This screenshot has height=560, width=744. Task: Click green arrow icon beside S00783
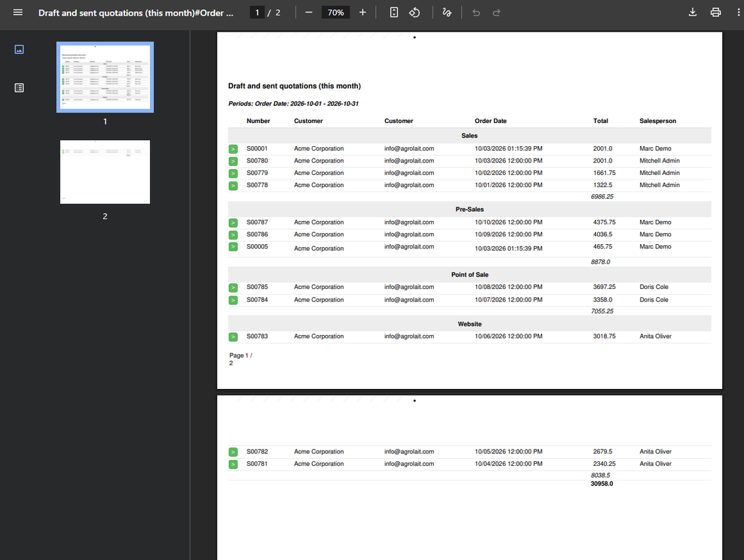click(233, 337)
